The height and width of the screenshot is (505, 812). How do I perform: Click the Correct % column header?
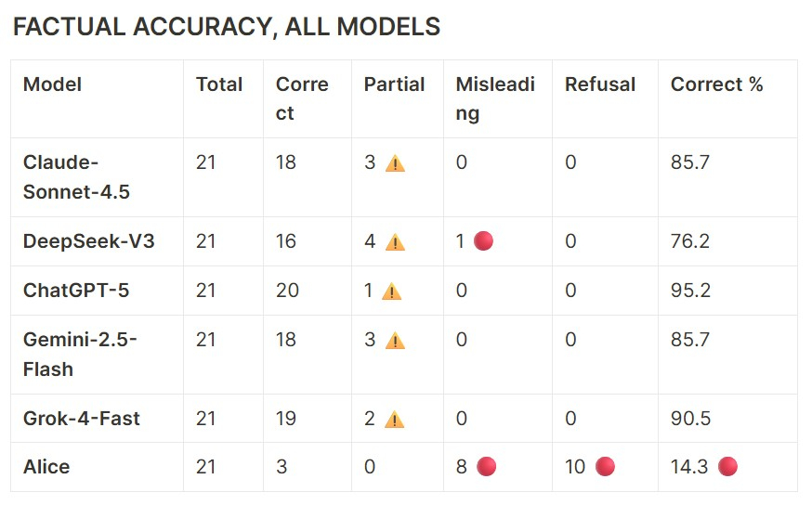(x=716, y=84)
